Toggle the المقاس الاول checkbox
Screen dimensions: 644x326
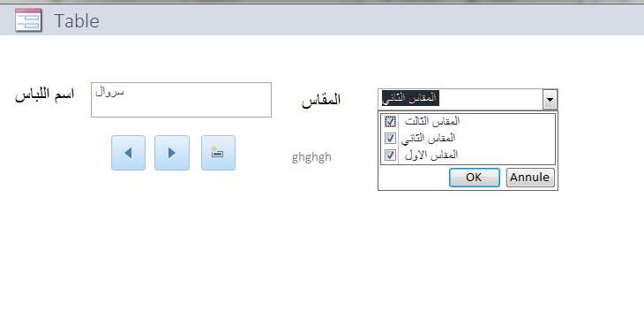click(x=390, y=155)
